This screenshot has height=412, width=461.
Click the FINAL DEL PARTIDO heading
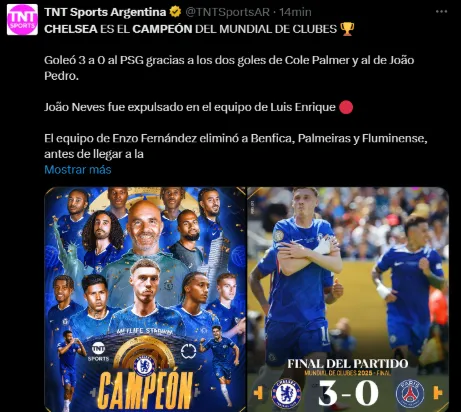[x=348, y=363]
